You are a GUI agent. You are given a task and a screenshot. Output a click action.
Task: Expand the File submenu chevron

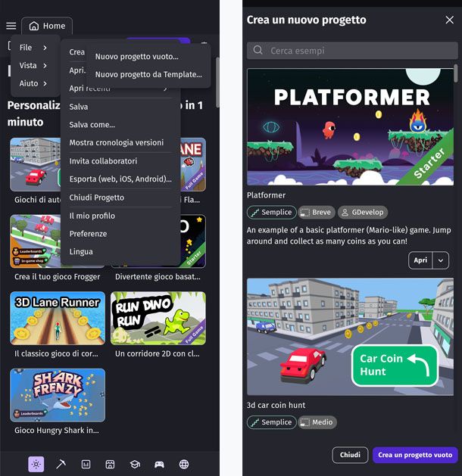45,48
